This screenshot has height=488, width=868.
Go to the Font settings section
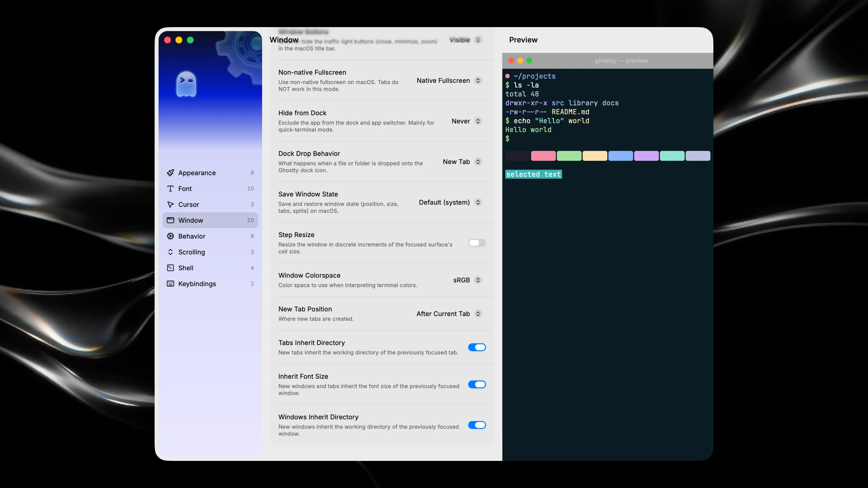pos(210,189)
